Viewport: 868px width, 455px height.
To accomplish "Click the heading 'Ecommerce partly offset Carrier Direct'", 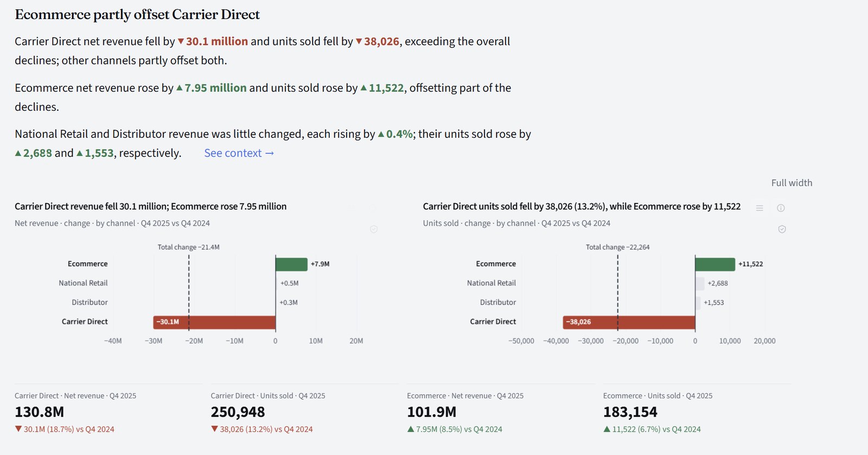I will pyautogui.click(x=137, y=15).
